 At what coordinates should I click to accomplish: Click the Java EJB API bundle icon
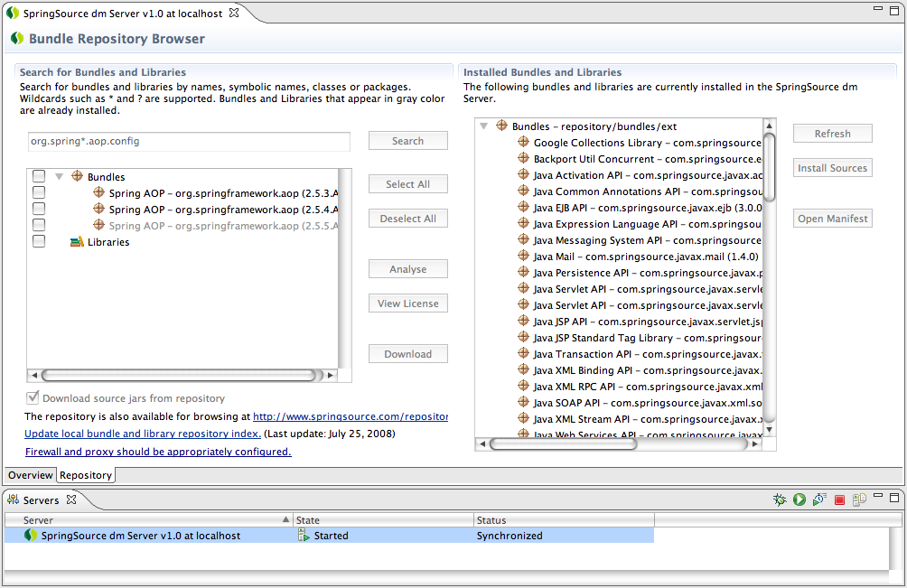(x=523, y=207)
